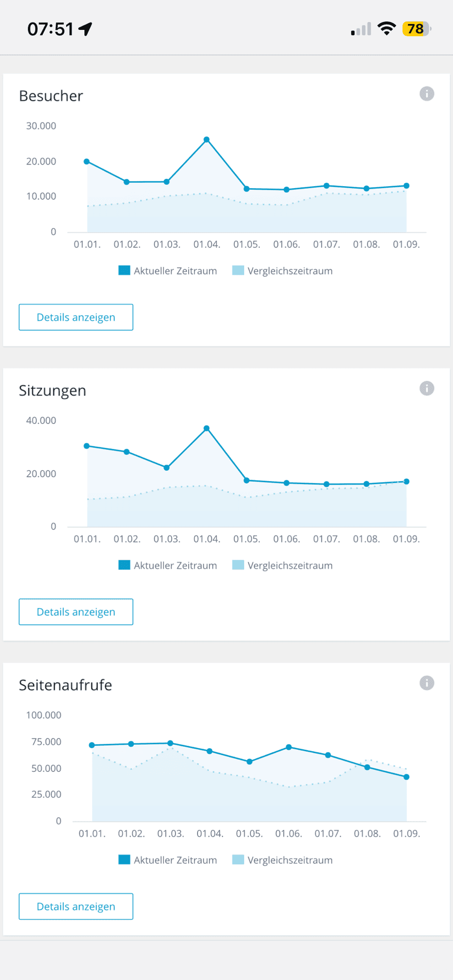The height and width of the screenshot is (980, 453).
Task: Open the info tooltip for Besucher chart
Action: (x=427, y=94)
